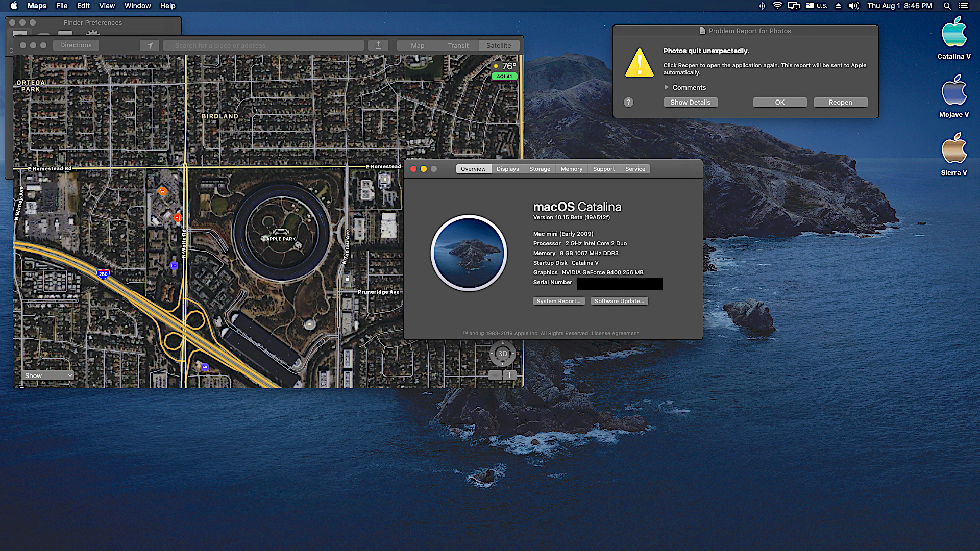Switch Maps to Satellite view
Image resolution: width=980 pixels, height=551 pixels.
click(499, 45)
